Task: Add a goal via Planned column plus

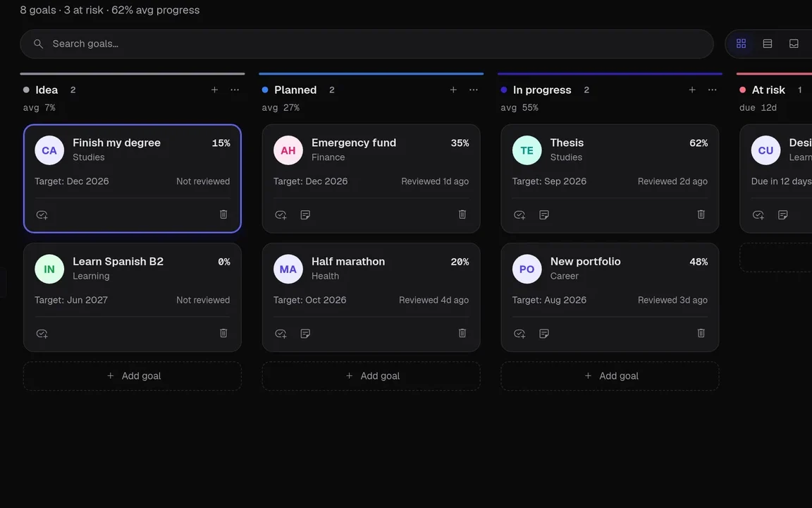Action: click(453, 90)
